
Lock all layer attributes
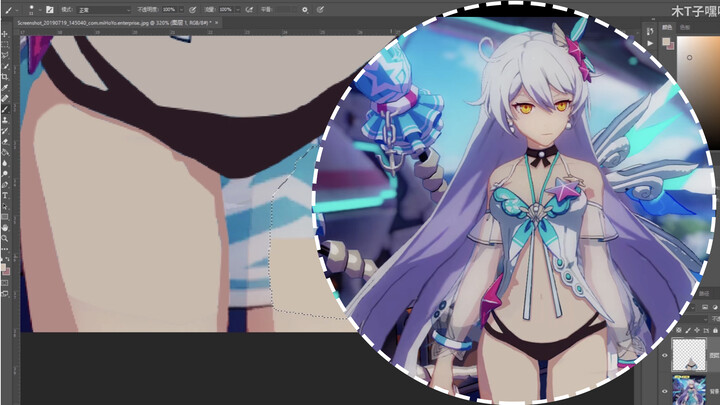pyautogui.click(x=715, y=330)
